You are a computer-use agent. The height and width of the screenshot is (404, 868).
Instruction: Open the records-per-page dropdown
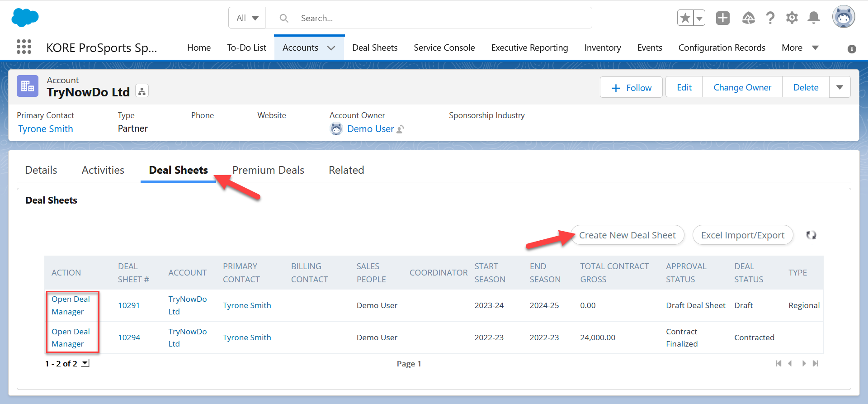pyautogui.click(x=85, y=363)
